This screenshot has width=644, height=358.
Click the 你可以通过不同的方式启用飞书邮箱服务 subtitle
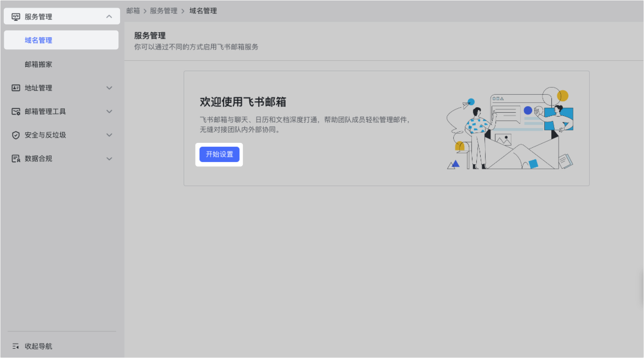[196, 47]
